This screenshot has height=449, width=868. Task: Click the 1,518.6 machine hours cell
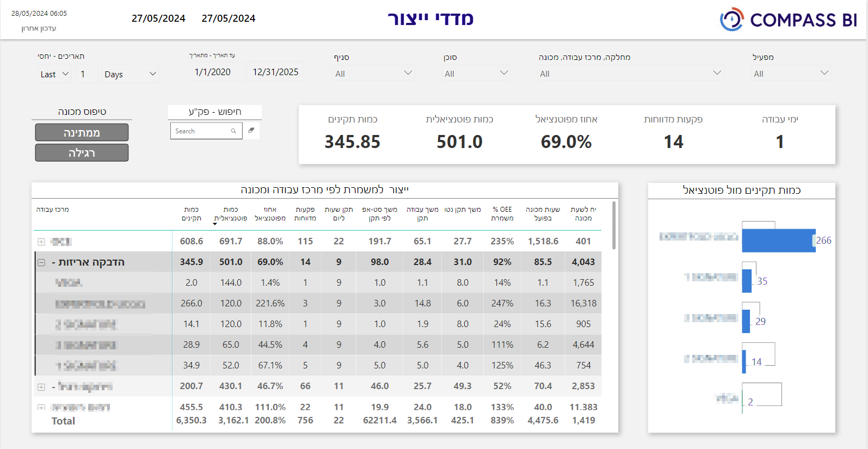pyautogui.click(x=543, y=241)
